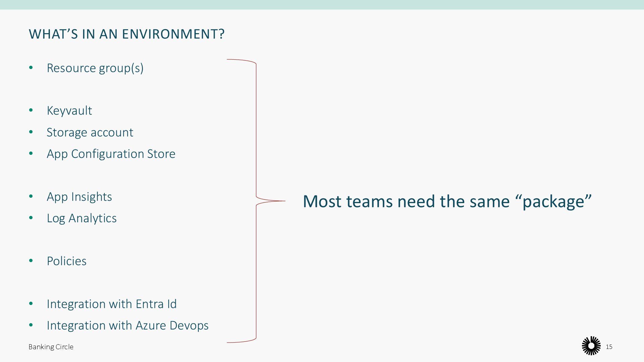Click the slide title "What's in an environment?"
The width and height of the screenshot is (644, 362).
tap(126, 34)
